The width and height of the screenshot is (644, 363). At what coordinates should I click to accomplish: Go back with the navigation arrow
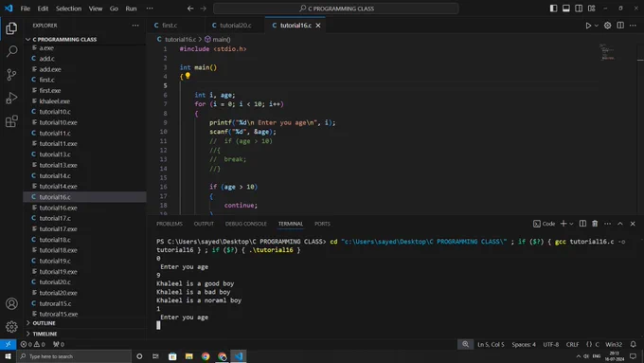coord(190,9)
